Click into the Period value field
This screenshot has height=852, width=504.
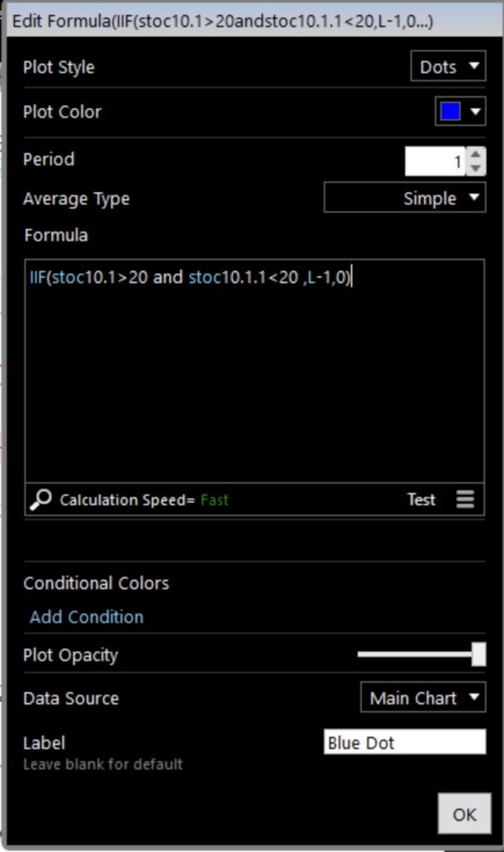pyautogui.click(x=434, y=161)
